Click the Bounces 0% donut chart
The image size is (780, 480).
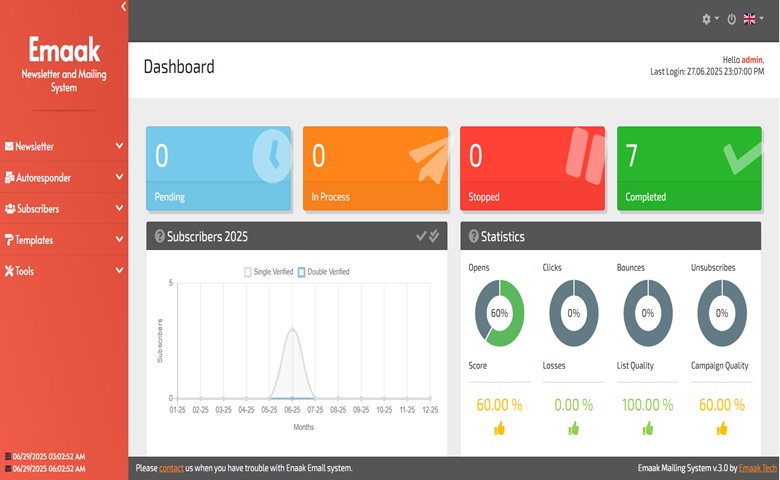pos(648,313)
